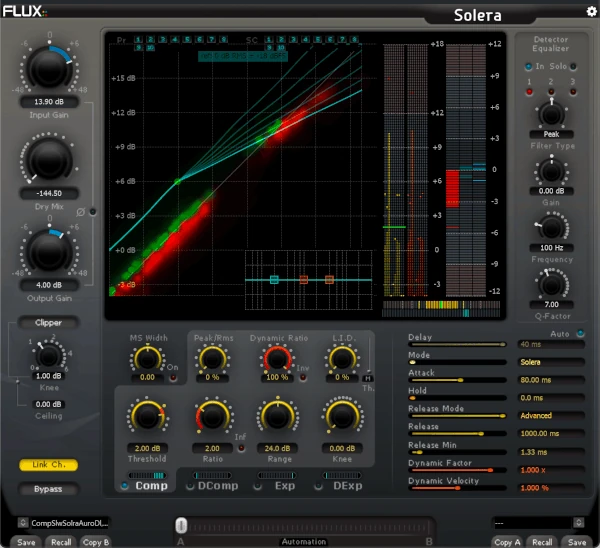Screen dimensions: 600x548
Task: Click the MS Width knob
Action: (x=147, y=359)
